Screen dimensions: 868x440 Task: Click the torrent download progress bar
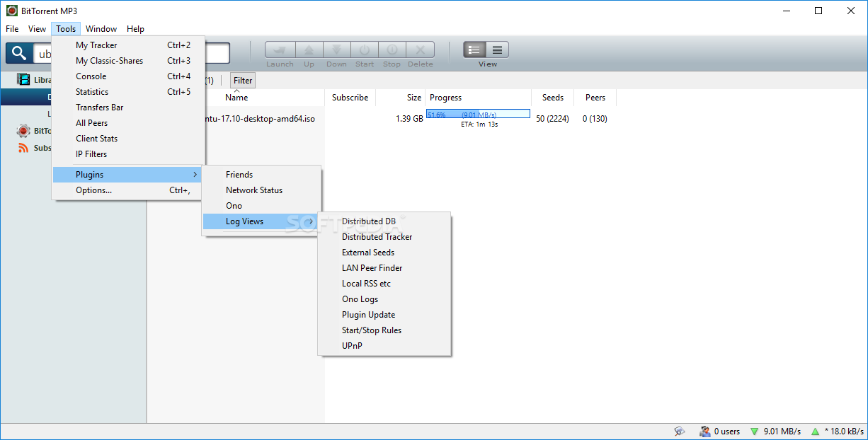(478, 114)
